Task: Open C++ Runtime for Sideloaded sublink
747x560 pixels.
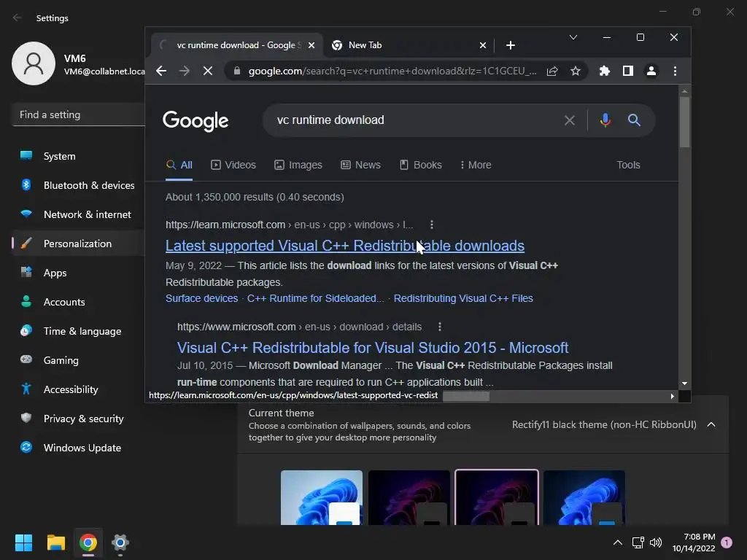Action: pos(315,298)
